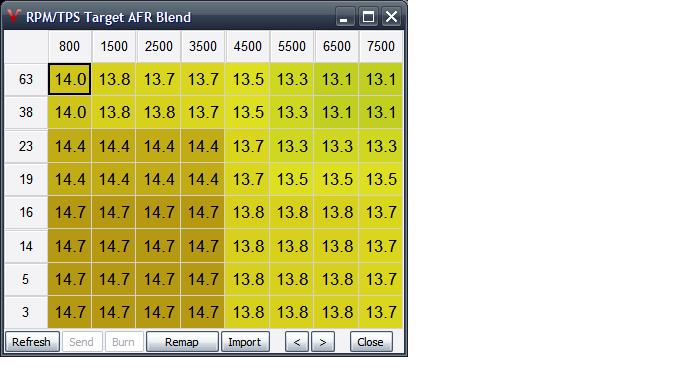Click the Close button at bottom

371,342
